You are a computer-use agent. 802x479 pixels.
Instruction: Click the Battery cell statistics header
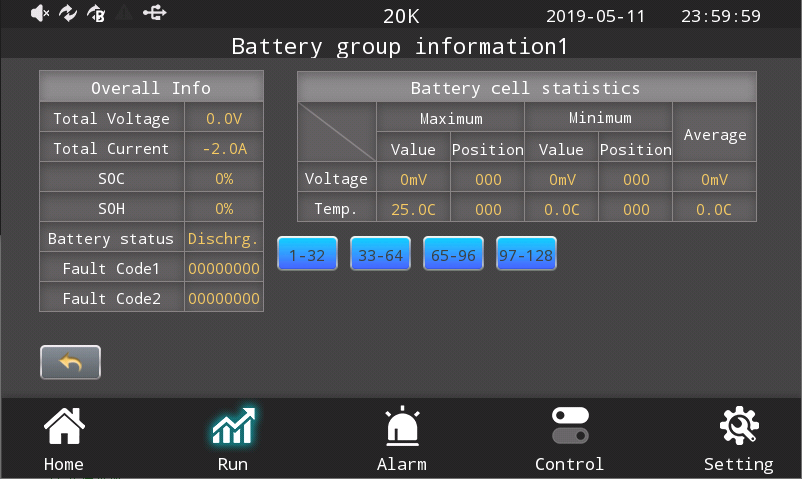(x=526, y=88)
